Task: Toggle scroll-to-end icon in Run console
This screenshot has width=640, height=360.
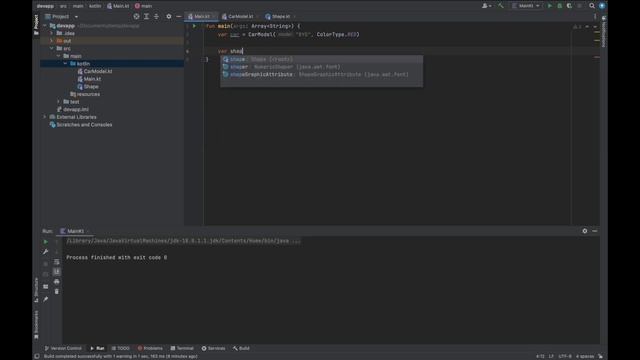Action: pyautogui.click(x=57, y=271)
